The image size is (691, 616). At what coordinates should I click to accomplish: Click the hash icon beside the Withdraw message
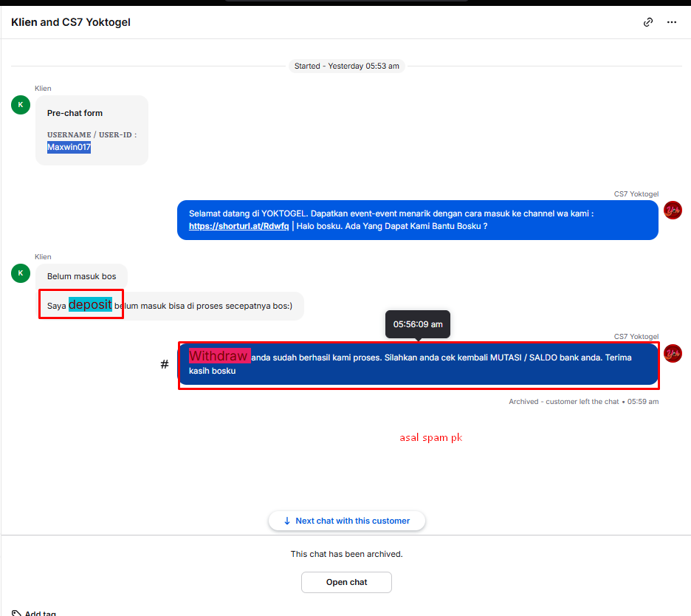[x=165, y=364]
